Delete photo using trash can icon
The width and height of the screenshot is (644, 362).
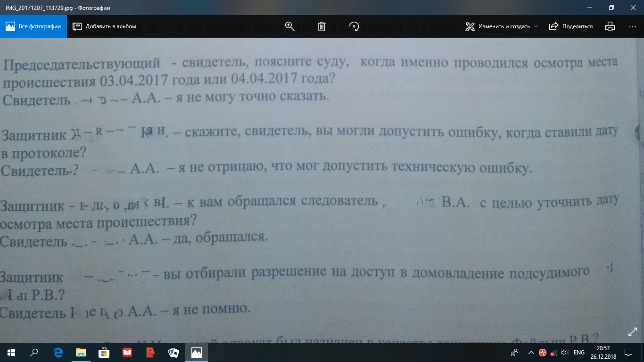[322, 26]
